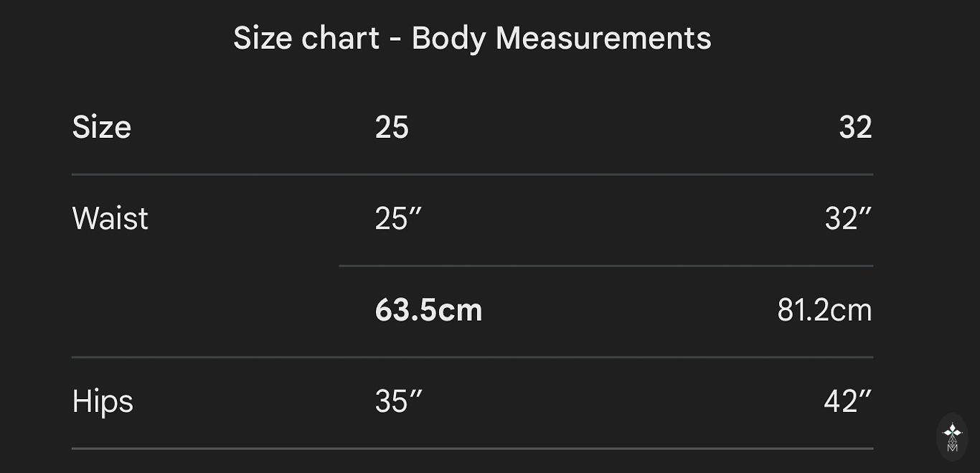Select the Size row header
980x473 pixels.
102,128
